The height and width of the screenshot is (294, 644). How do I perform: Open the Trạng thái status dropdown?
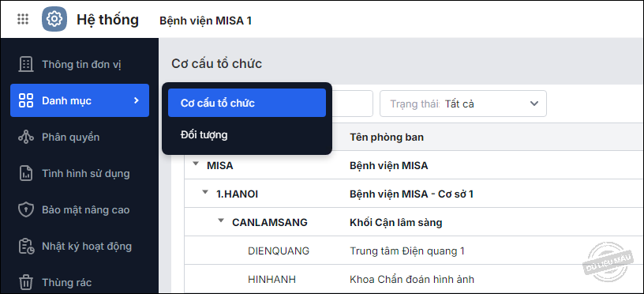coord(462,104)
